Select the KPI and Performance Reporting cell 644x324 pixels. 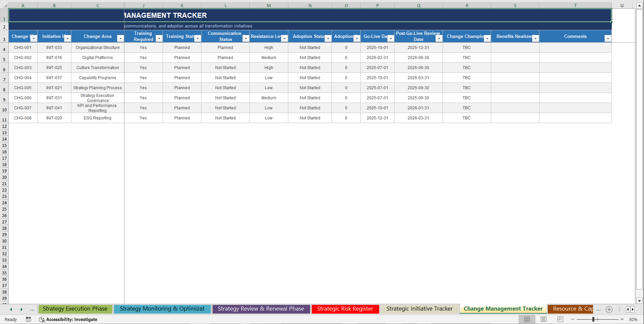[98, 108]
